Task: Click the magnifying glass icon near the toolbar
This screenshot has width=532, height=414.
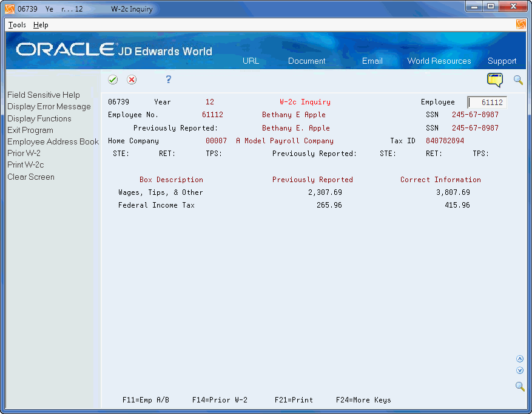Action: click(519, 80)
